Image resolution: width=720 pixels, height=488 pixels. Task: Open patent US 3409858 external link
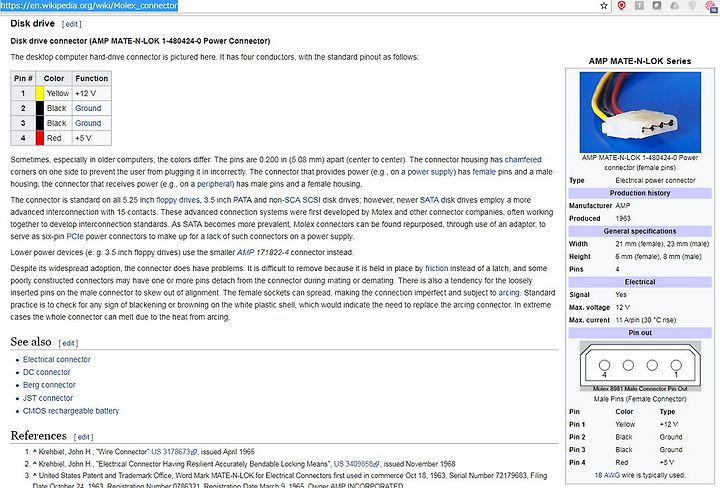coord(357,464)
